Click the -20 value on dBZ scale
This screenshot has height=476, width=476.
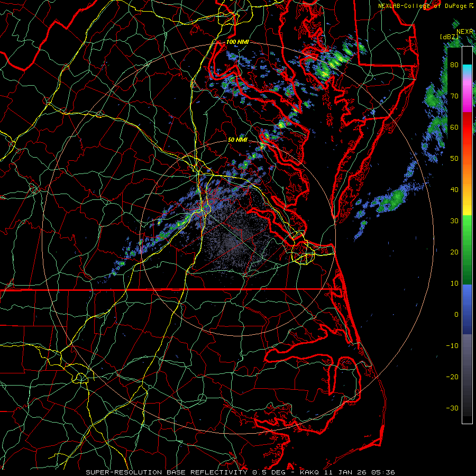[x=452, y=377]
